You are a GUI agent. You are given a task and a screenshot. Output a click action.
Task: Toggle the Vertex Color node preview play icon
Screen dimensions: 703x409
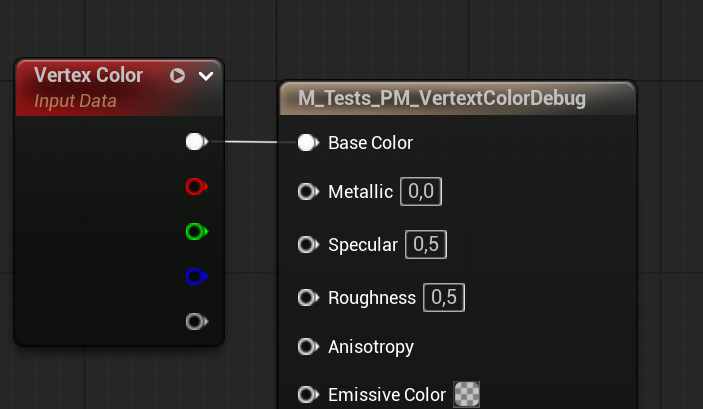(178, 75)
